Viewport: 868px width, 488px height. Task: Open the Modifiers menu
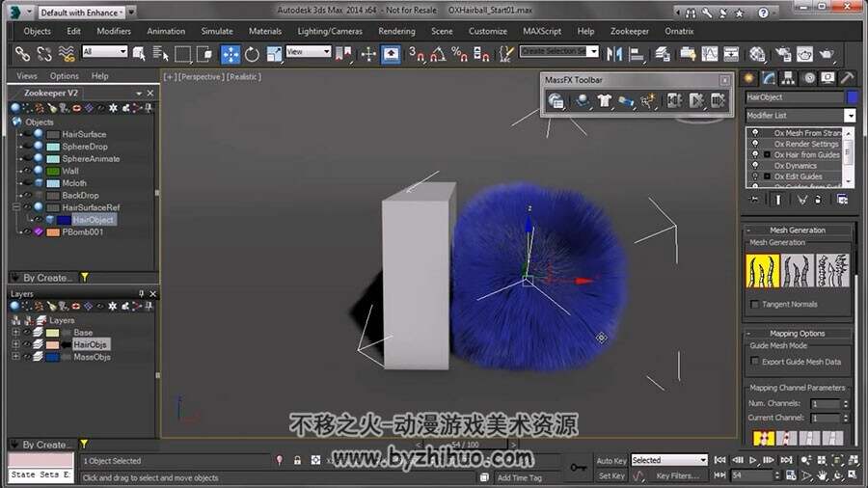click(114, 31)
